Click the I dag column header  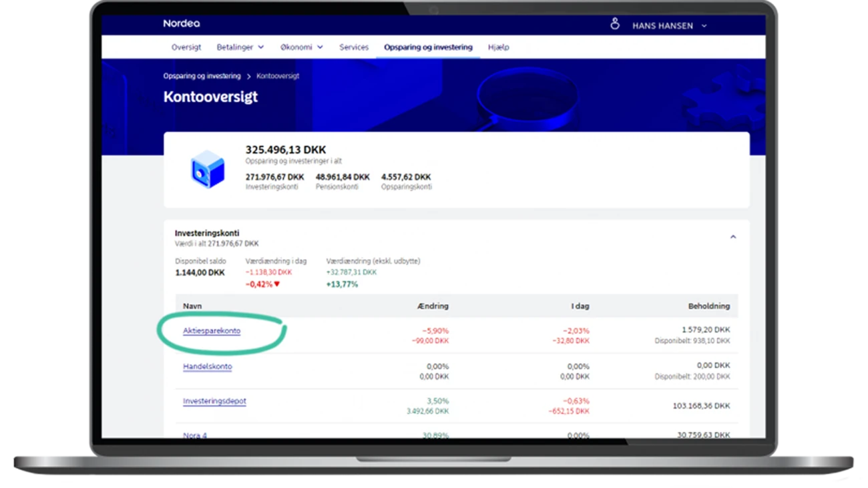[x=579, y=306]
